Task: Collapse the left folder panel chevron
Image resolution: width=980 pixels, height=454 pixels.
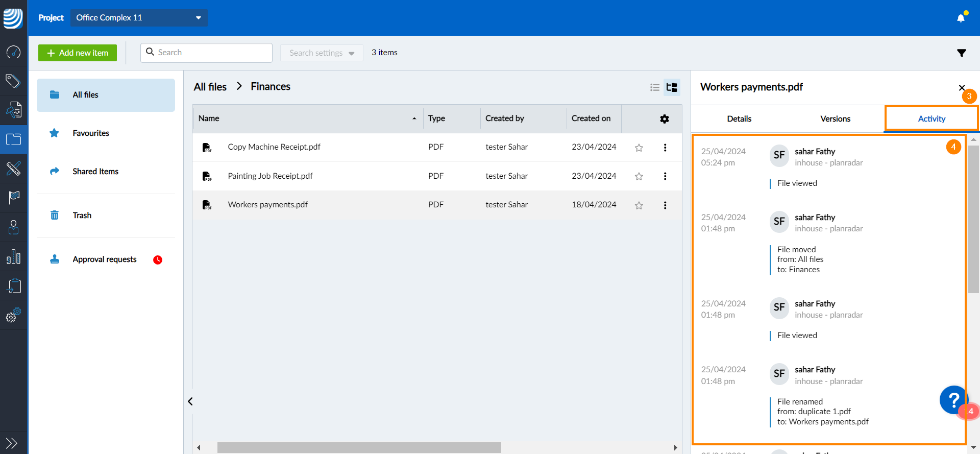Action: 190,401
